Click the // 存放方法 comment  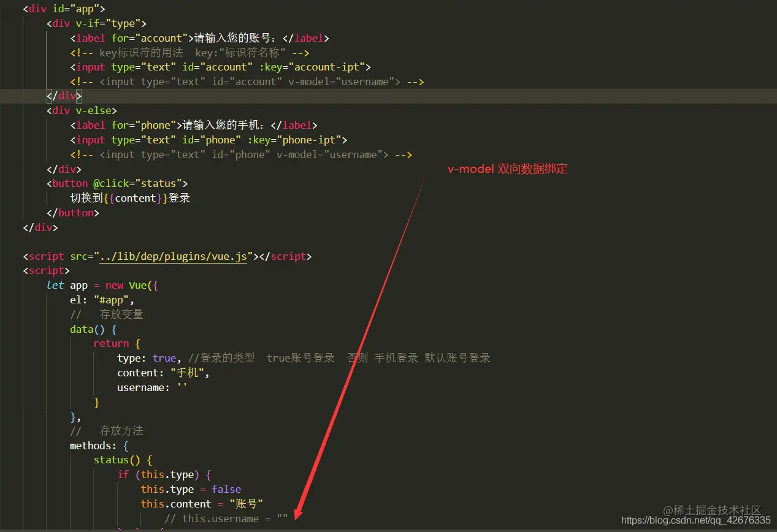(107, 431)
